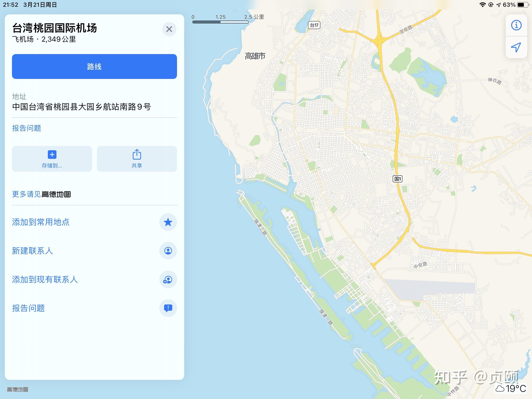This screenshot has height=399, width=532.
Task: Open 更多请见高德地图 link
Action: click(x=41, y=194)
